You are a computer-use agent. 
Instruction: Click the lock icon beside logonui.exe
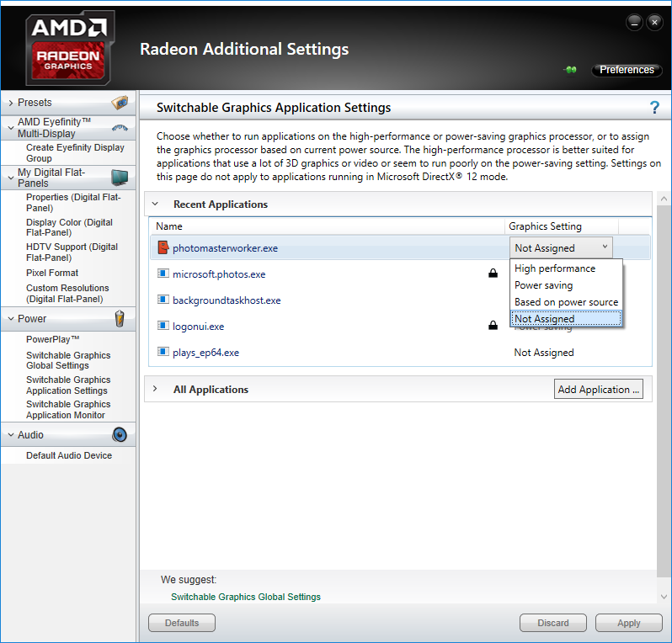pyautogui.click(x=493, y=326)
